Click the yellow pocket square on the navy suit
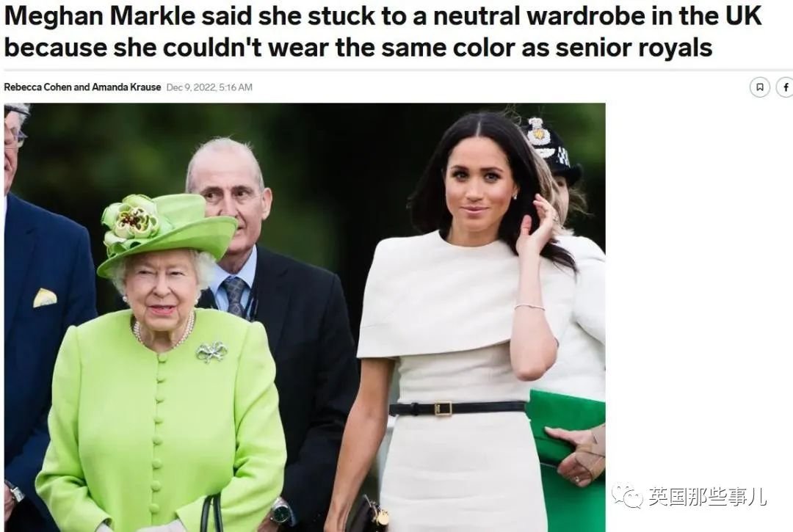Image resolution: width=793 pixels, height=532 pixels. click(x=45, y=298)
